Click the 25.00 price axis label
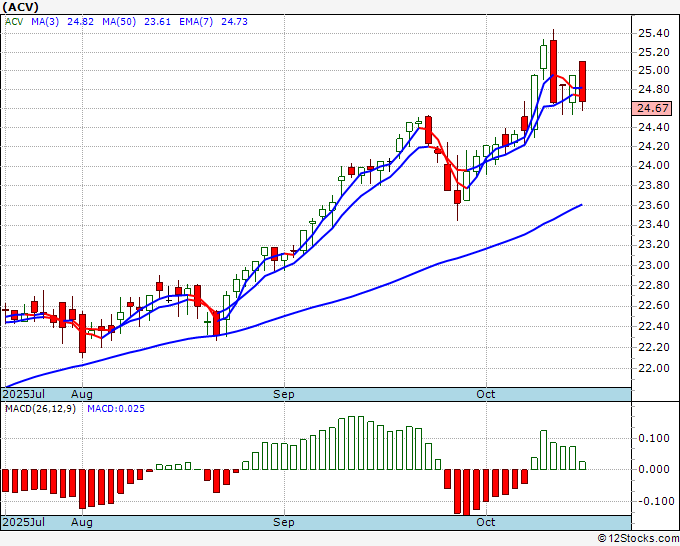 [654, 70]
